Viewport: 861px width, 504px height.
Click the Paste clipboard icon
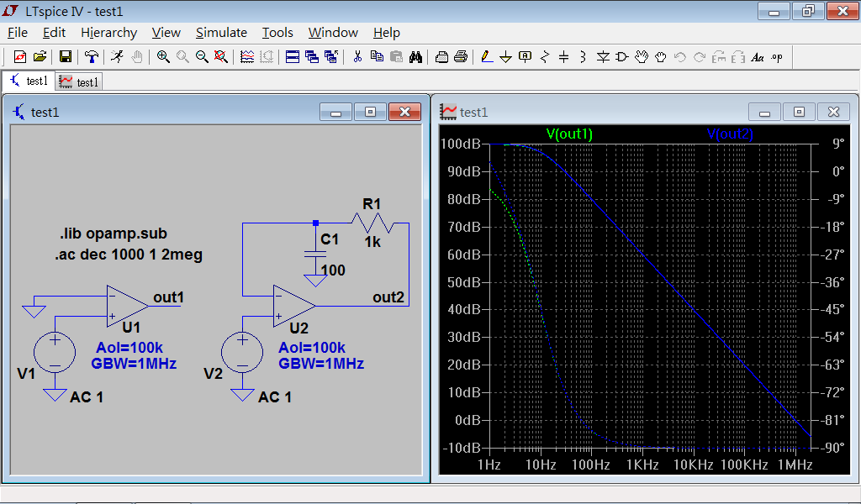396,56
